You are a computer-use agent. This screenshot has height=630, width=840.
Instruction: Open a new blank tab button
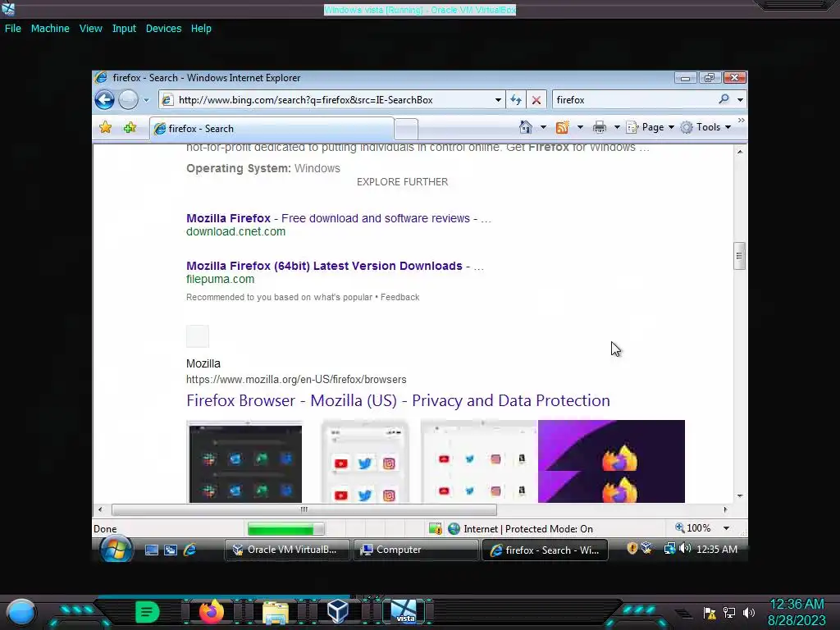pos(406,129)
